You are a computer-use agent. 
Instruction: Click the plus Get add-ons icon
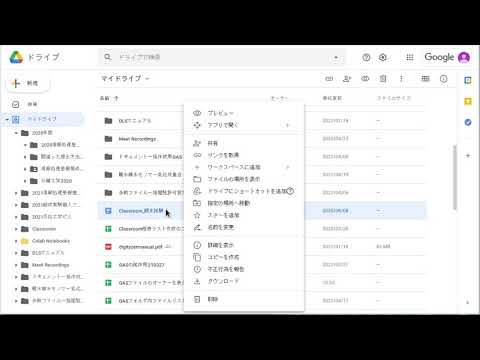pos(468,156)
